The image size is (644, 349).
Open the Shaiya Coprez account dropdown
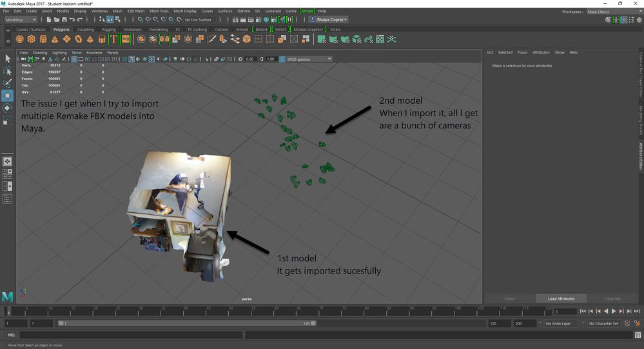329,19
